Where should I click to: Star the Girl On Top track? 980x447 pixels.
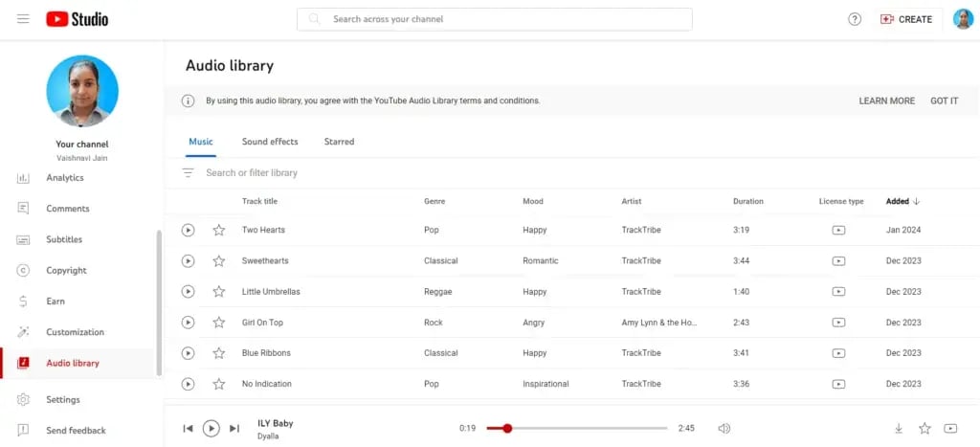(219, 323)
